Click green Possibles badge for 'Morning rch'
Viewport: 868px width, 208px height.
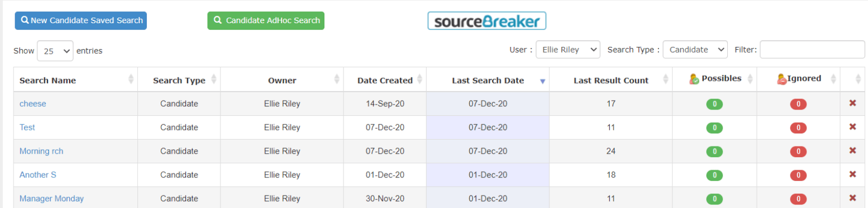714,151
